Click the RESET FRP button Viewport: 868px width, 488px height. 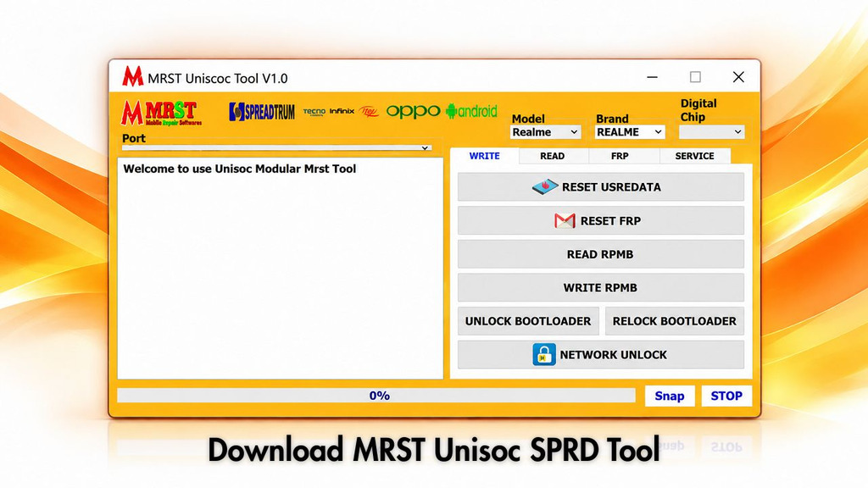point(601,221)
